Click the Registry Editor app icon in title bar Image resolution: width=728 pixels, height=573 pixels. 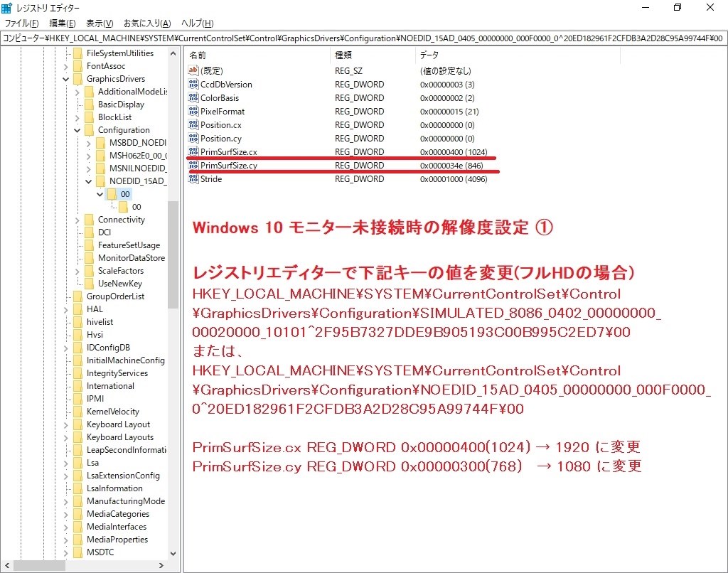(7, 8)
